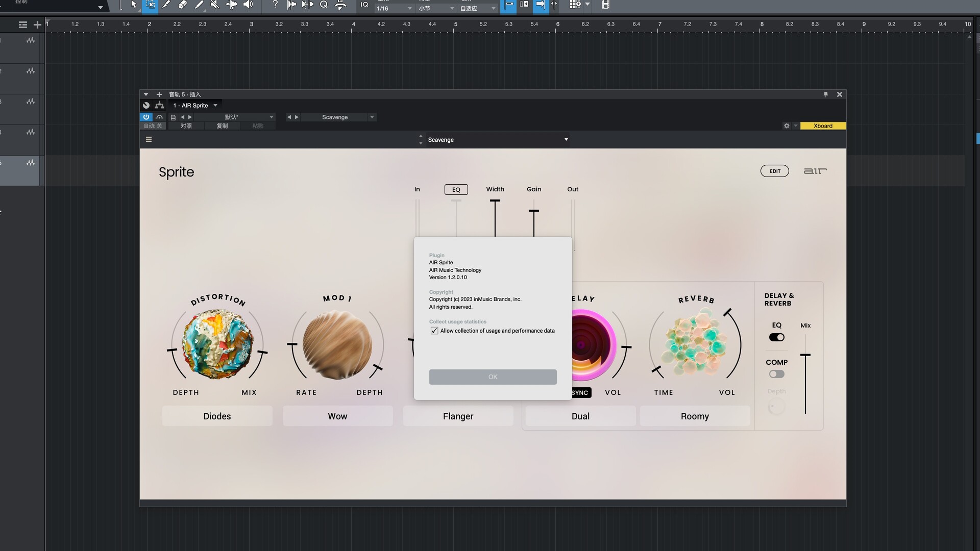Turn off Delay & Reverb EQ switch
Viewport: 980px width, 551px height.
tap(776, 337)
